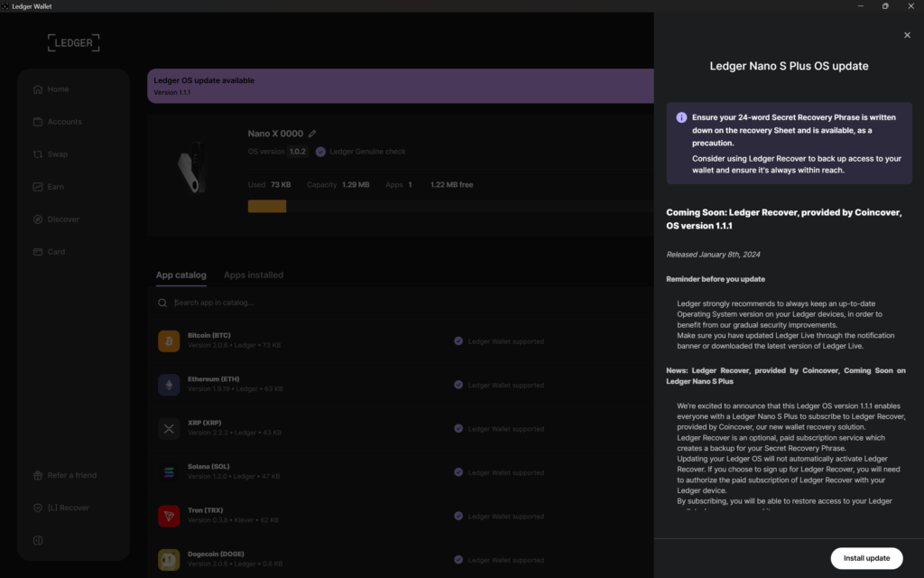Click the Tron (TRX) app icon
This screenshot has height=578, width=924.
point(169,516)
